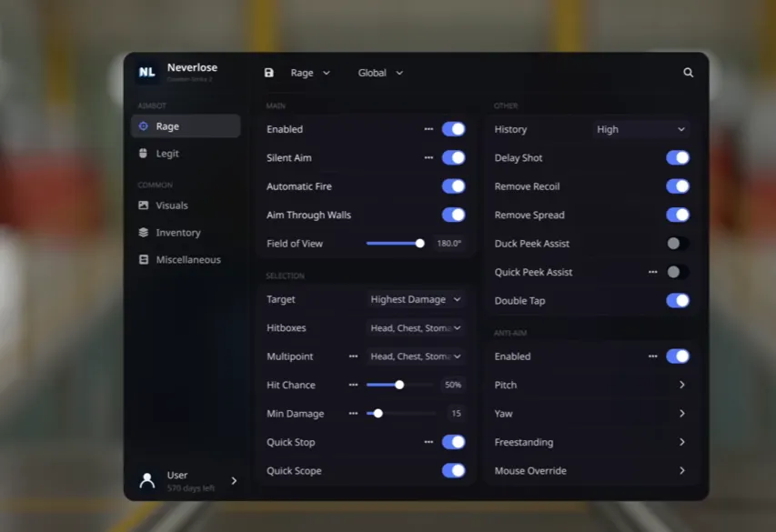
Task: Click the Neverlose title text
Action: pos(192,67)
